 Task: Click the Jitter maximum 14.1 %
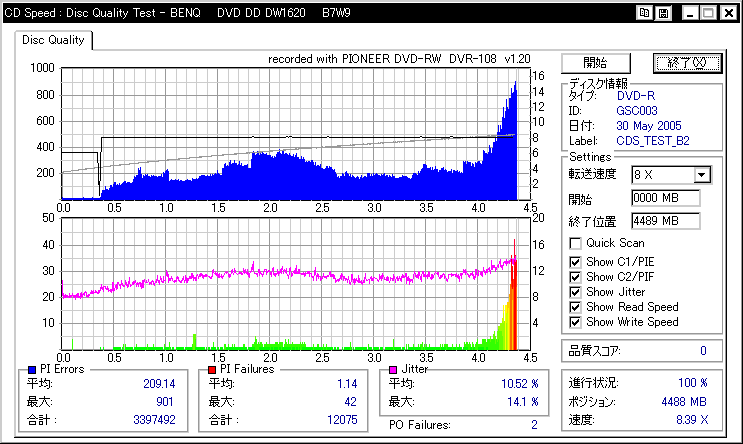point(523,402)
